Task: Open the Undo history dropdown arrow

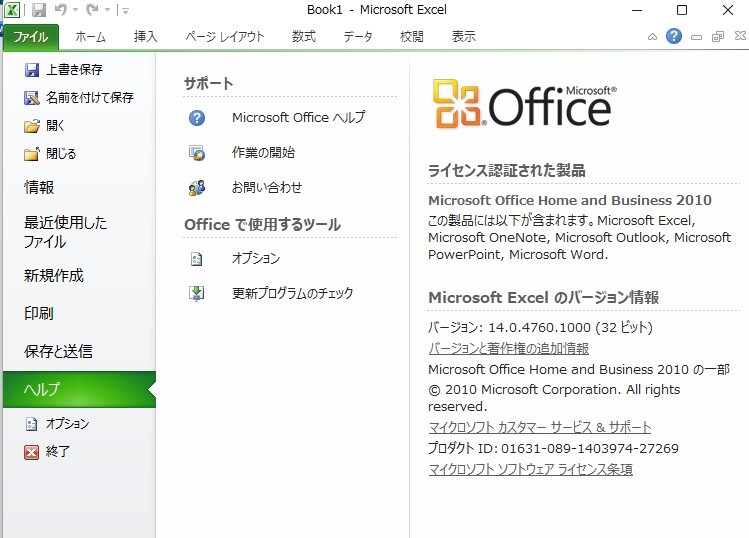Action: (75, 10)
